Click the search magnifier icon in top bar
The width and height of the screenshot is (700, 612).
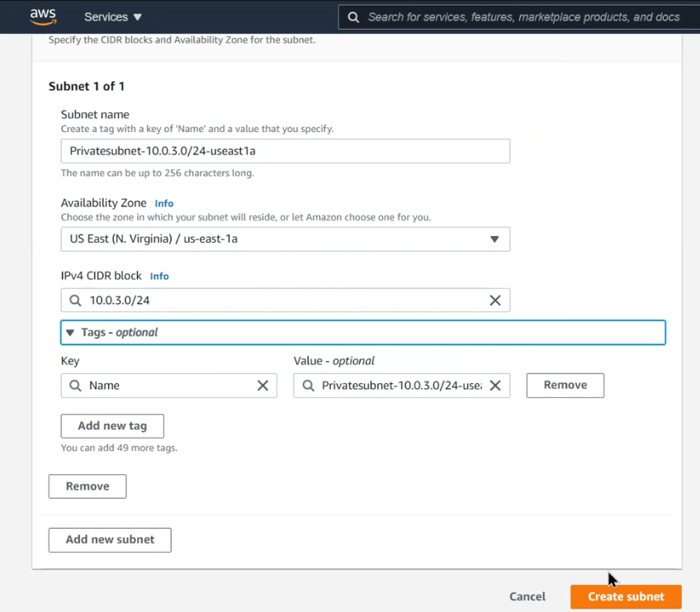(353, 17)
